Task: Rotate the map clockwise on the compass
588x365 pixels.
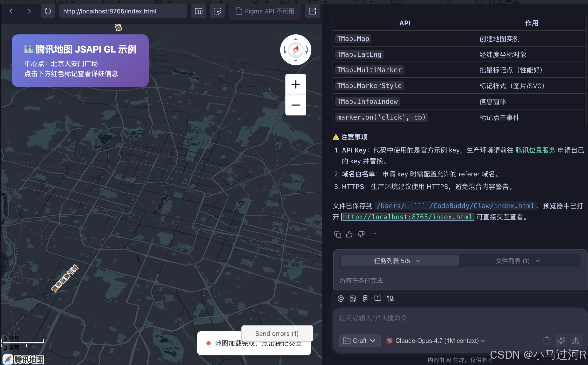Action: coord(307,50)
